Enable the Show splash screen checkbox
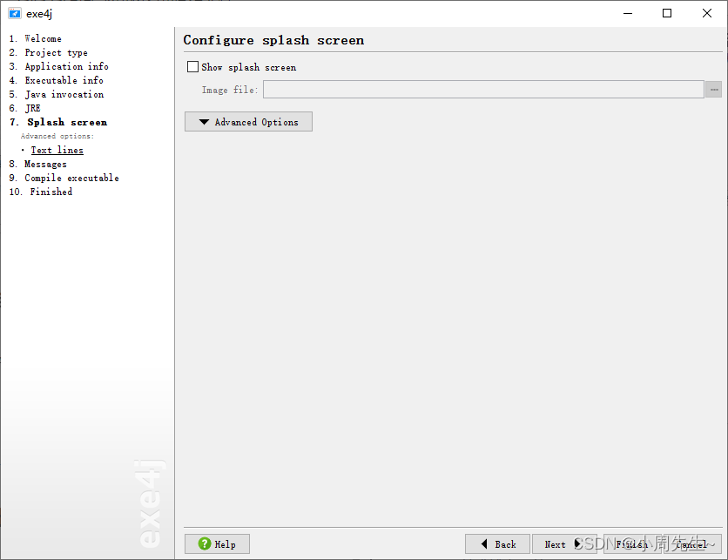Viewport: 728px width, 560px height. point(192,67)
